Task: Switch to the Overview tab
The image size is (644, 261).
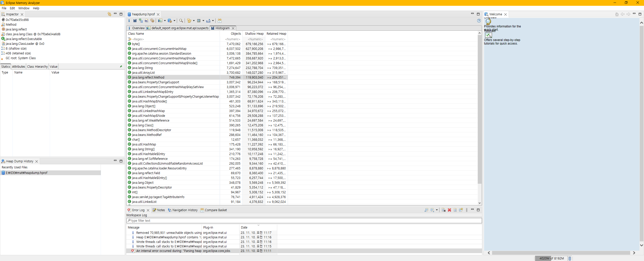Action: (x=136, y=28)
